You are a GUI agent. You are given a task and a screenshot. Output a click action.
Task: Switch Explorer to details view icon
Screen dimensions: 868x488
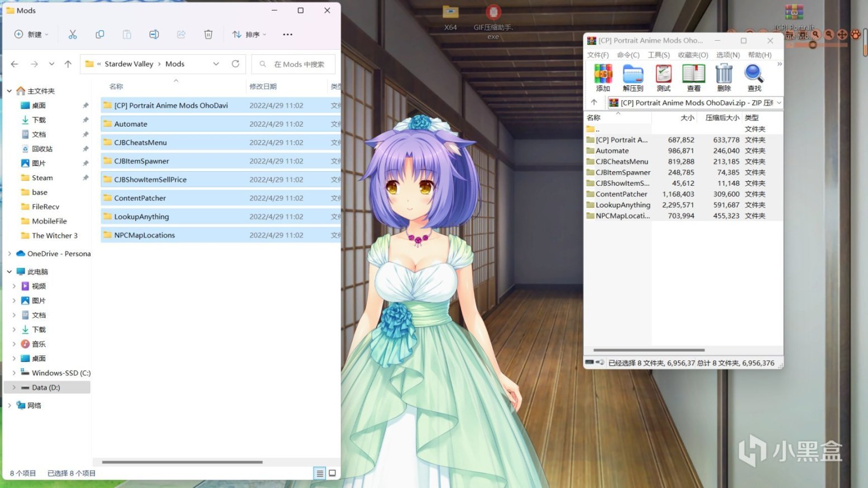[320, 473]
